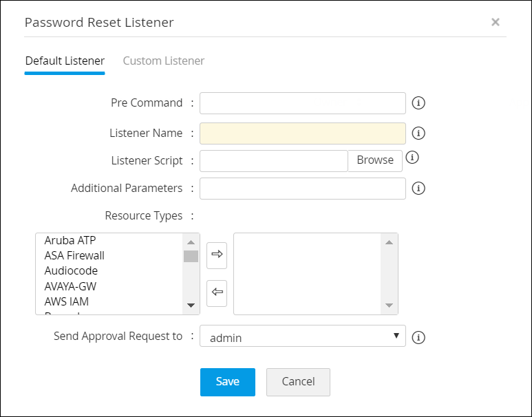Click the info icon next to Browse
The height and width of the screenshot is (417, 532).
point(412,158)
